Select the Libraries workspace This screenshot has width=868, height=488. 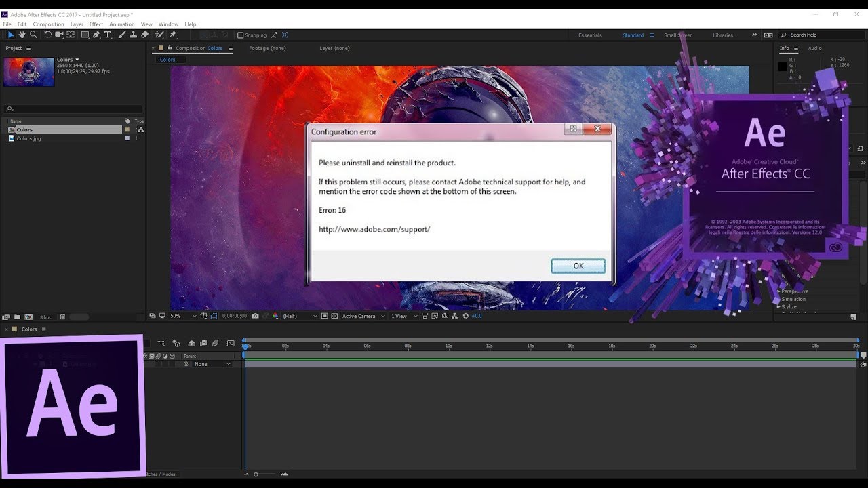point(723,35)
